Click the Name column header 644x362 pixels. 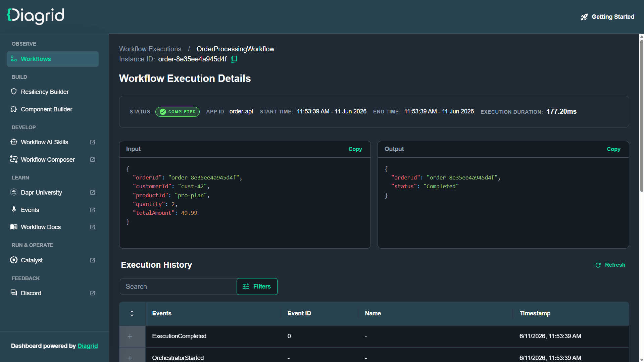(373, 313)
